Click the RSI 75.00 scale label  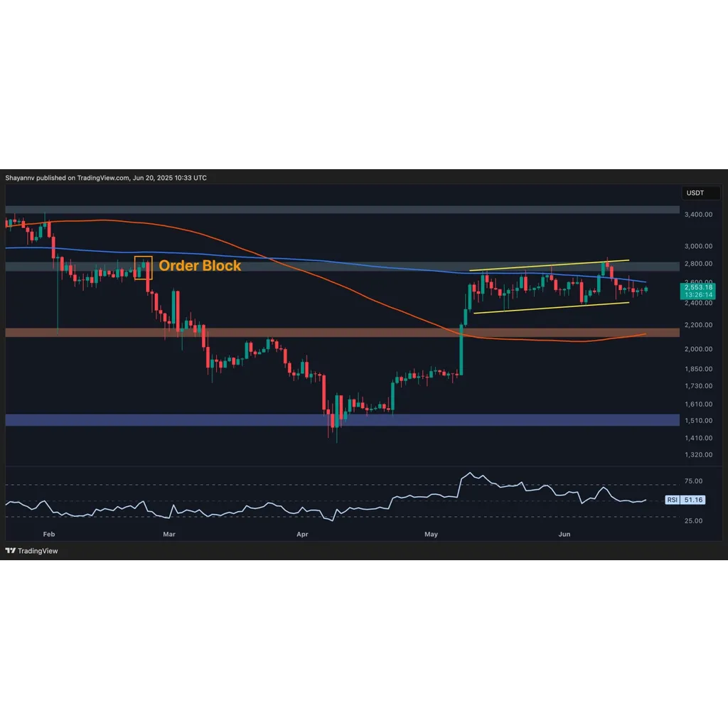point(693,481)
